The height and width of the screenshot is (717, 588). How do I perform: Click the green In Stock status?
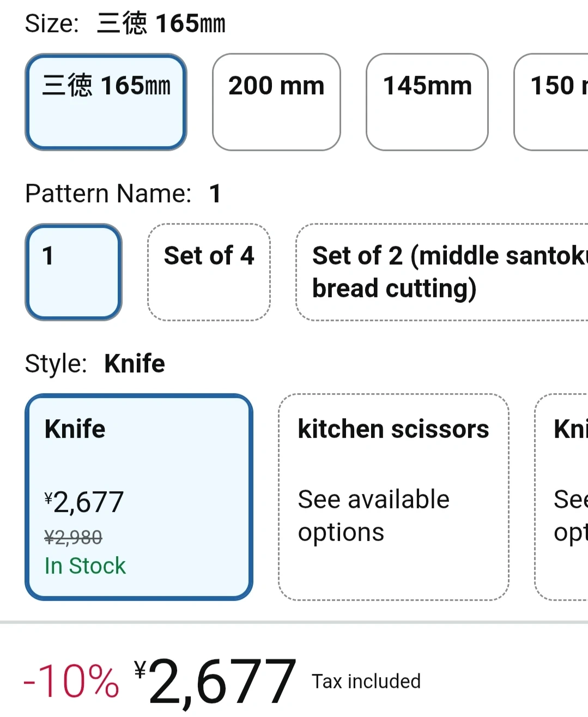click(x=85, y=565)
